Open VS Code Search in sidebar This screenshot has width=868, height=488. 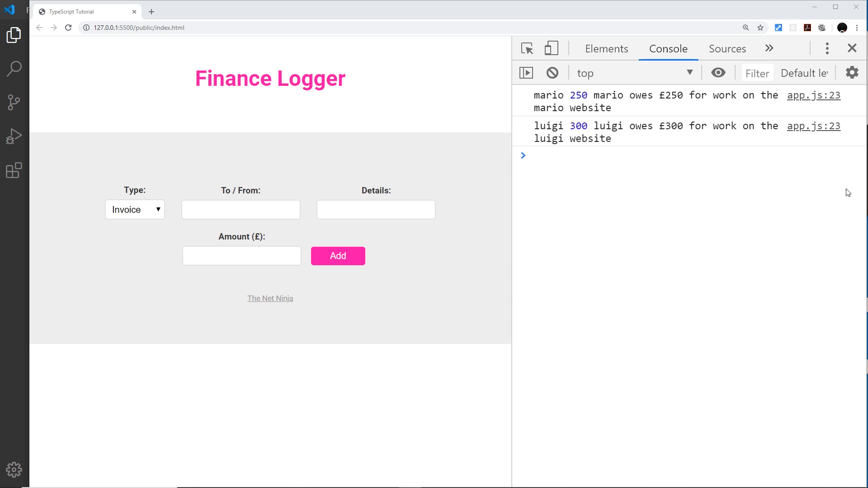[x=14, y=69]
